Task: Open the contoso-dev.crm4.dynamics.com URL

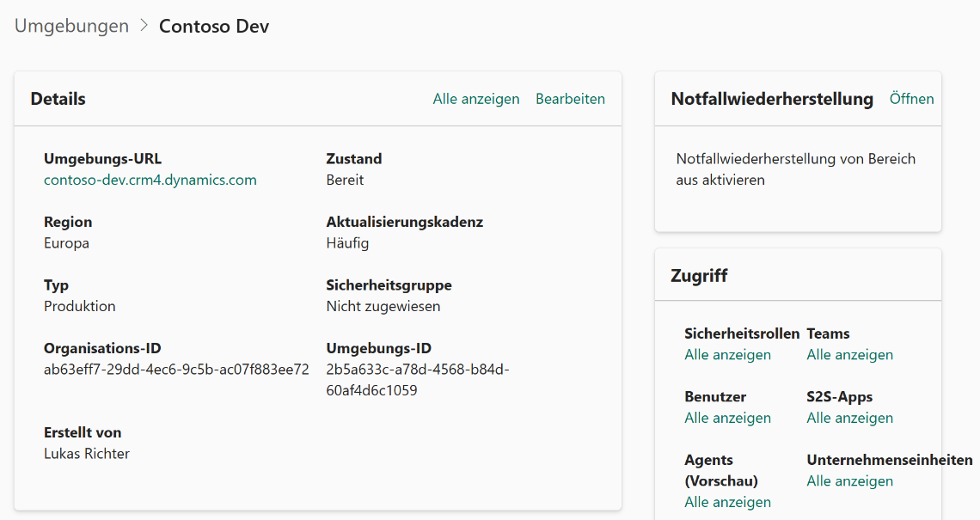Action: 150,180
